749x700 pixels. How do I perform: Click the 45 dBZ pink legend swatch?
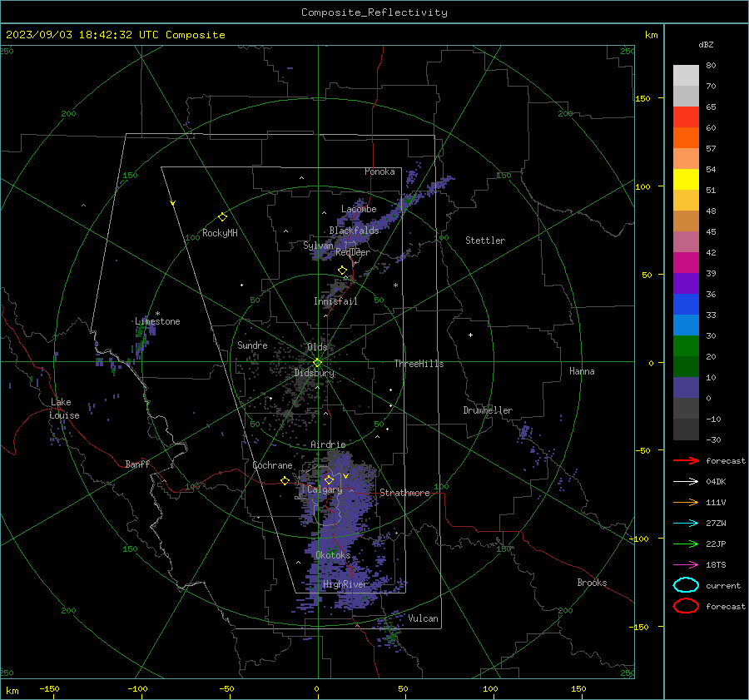click(686, 241)
